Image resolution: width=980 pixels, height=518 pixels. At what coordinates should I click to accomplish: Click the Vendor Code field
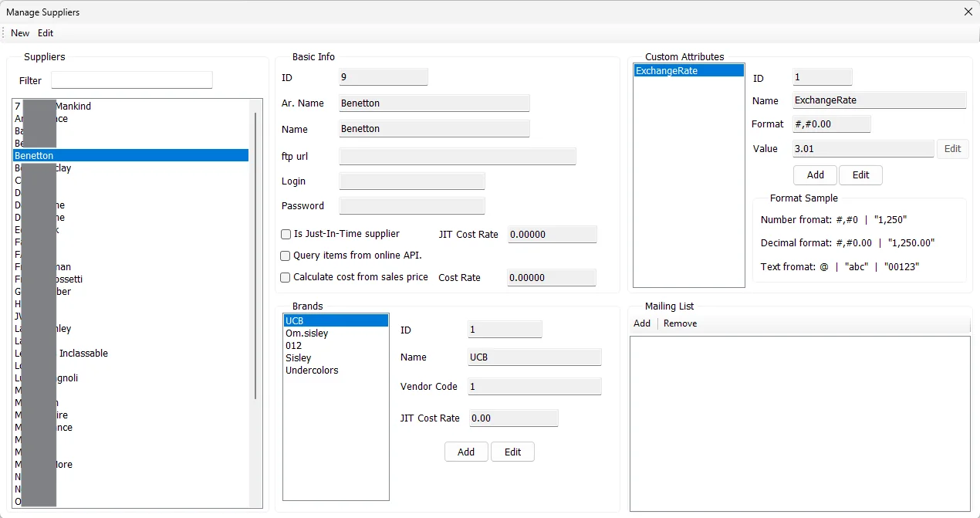pos(534,387)
